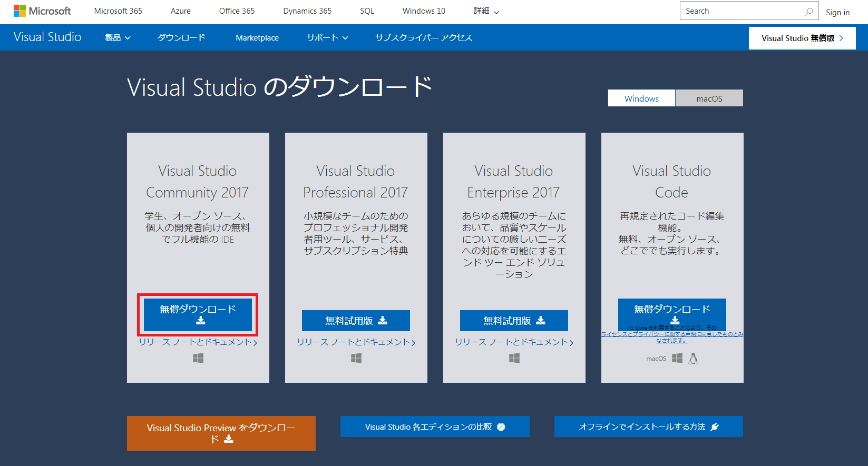868x466 pixels.
Task: Click 無料試用版 for Professional 2017
Action: (x=356, y=321)
